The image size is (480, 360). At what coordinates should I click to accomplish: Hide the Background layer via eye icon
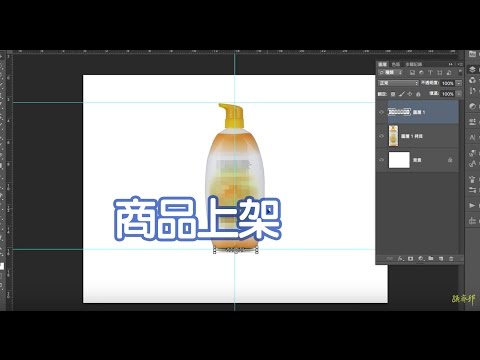coord(382,160)
